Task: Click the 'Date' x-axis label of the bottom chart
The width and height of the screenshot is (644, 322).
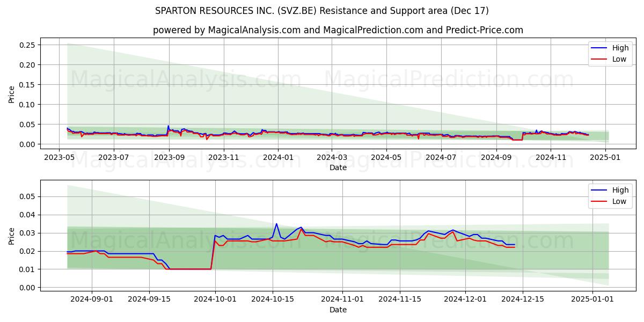Action: pos(338,310)
